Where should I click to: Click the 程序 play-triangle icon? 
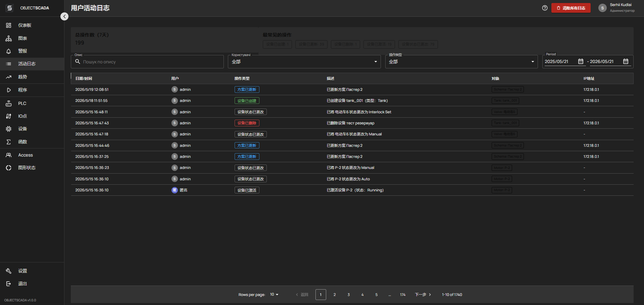point(9,90)
